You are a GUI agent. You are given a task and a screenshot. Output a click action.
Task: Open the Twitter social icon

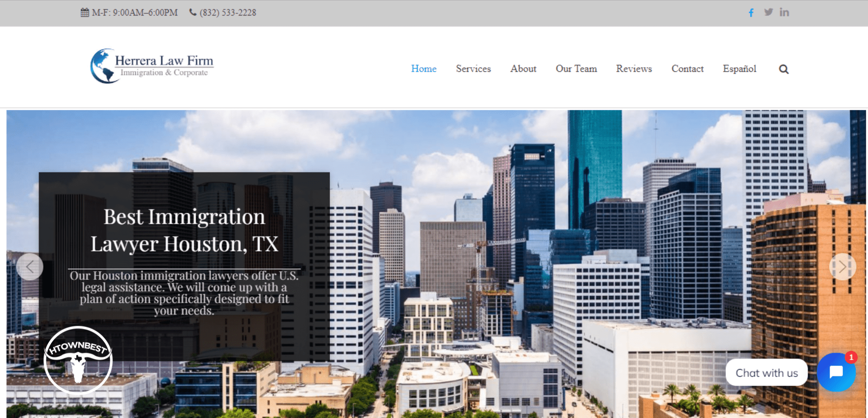pos(768,12)
